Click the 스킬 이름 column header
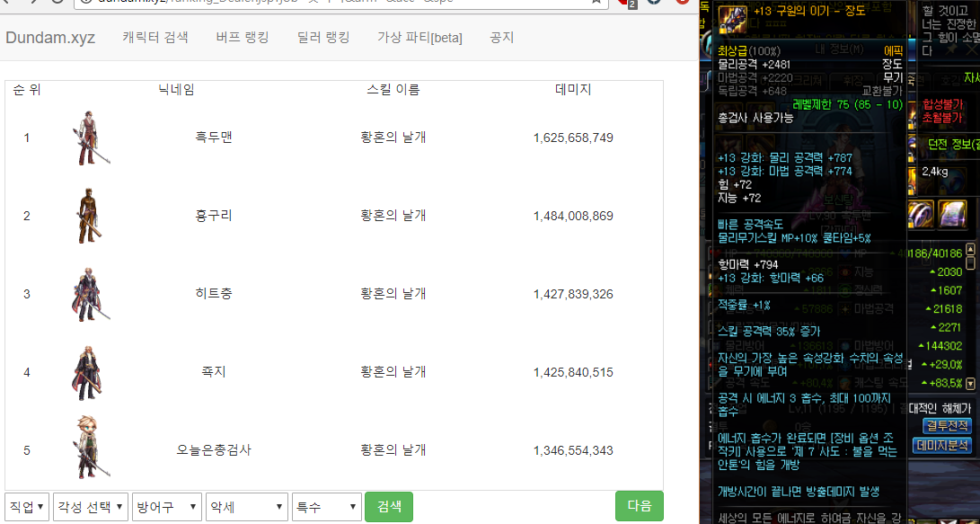Viewport: 980px width, 524px height. click(393, 90)
